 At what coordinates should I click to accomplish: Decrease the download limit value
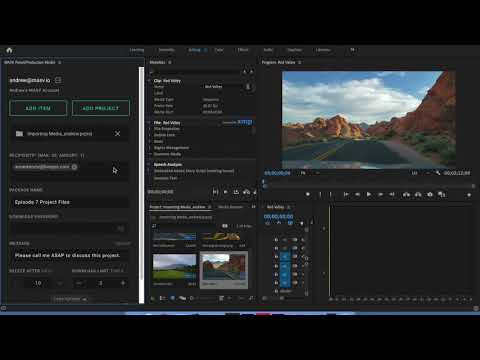(x=79, y=283)
